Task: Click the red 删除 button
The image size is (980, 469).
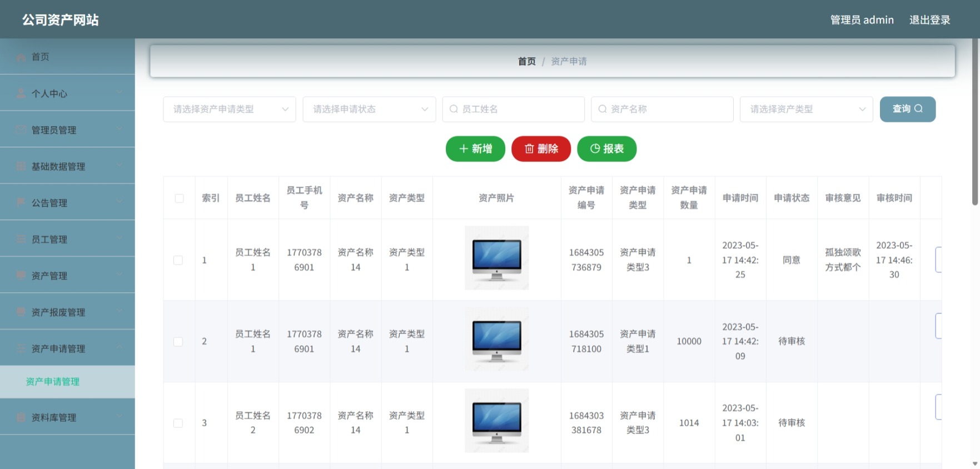Action: 541,148
